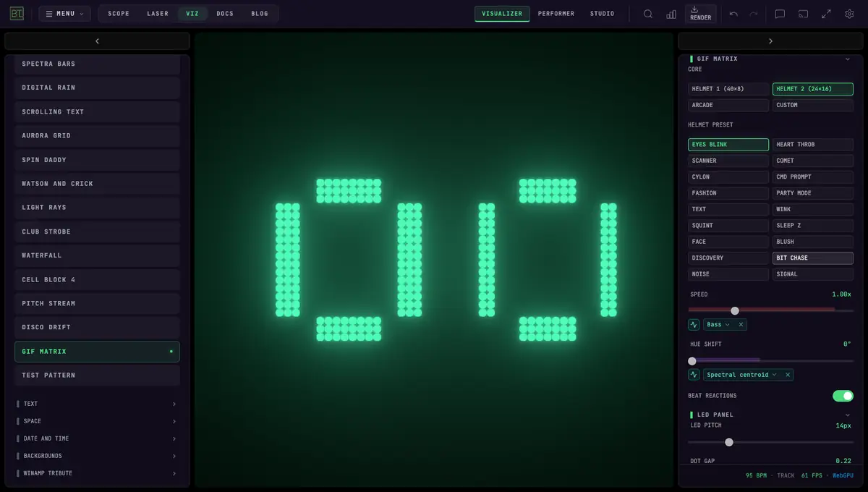868x492 pixels.
Task: Select the Disco Drift visualizer
Action: (x=97, y=327)
